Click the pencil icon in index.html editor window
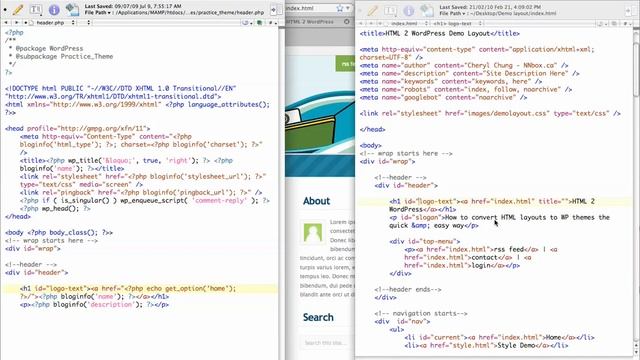 click(372, 11)
